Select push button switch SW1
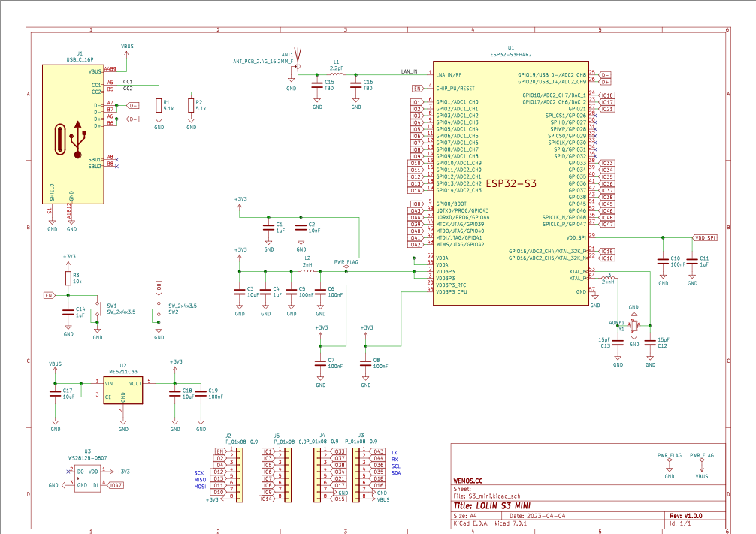The height and width of the screenshot is (534, 756). pyautogui.click(x=97, y=313)
